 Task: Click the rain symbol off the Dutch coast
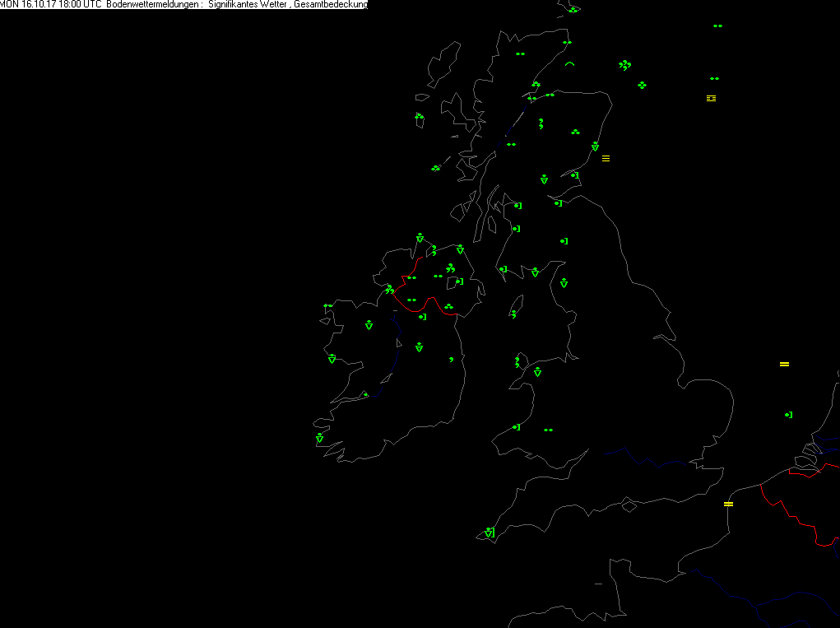pyautogui.click(x=788, y=415)
